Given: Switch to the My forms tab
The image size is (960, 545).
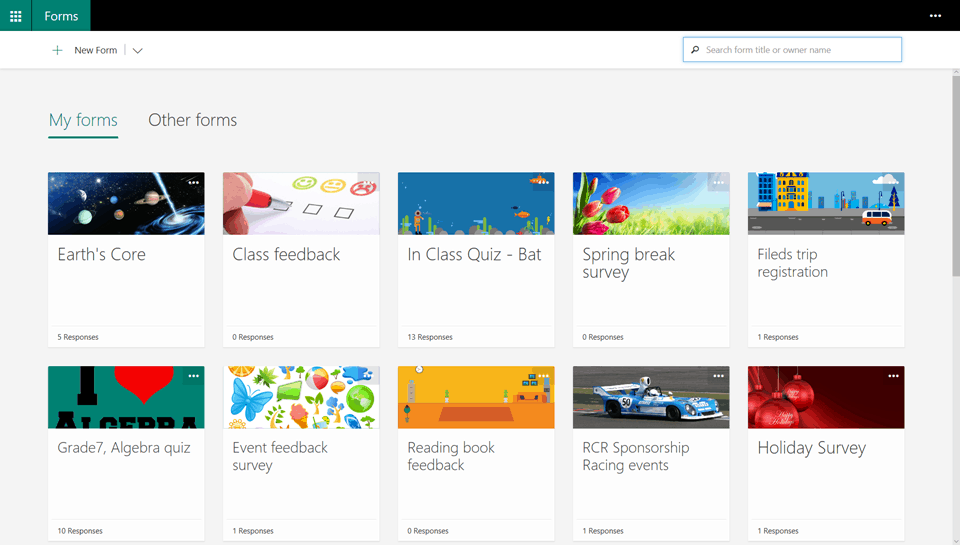Looking at the screenshot, I should (83, 120).
